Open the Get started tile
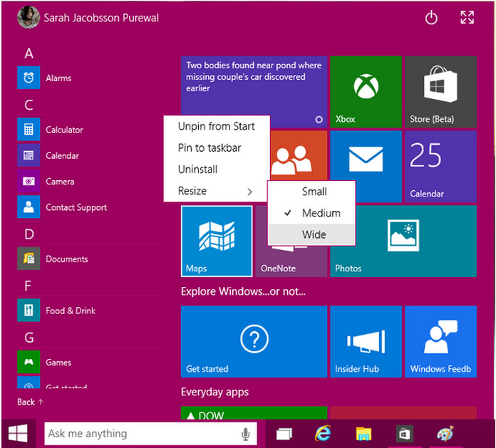The height and width of the screenshot is (448, 496). pyautogui.click(x=254, y=341)
